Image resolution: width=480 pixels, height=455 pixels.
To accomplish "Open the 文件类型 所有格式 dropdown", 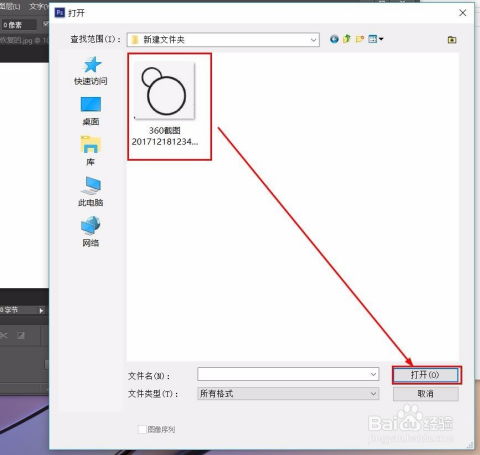I will (x=288, y=394).
